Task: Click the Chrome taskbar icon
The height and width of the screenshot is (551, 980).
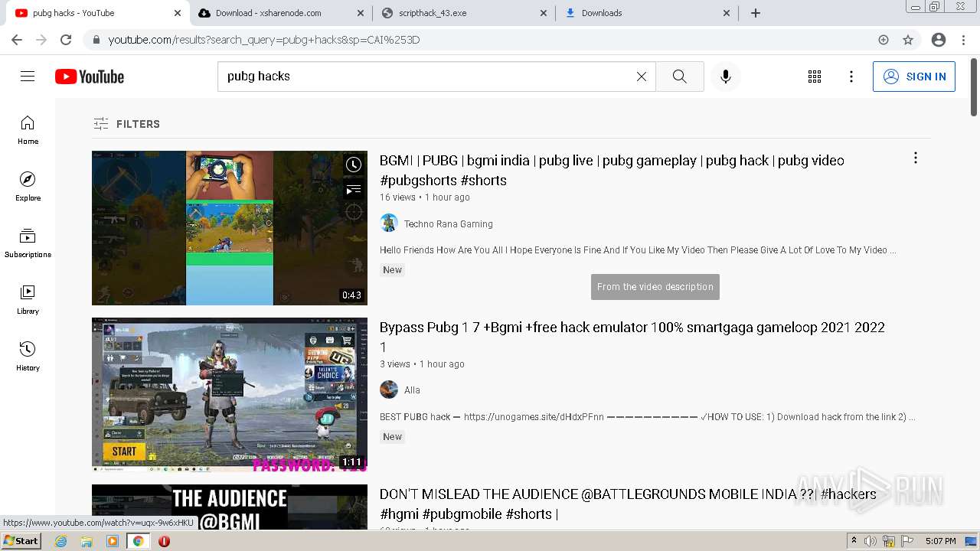Action: tap(139, 541)
